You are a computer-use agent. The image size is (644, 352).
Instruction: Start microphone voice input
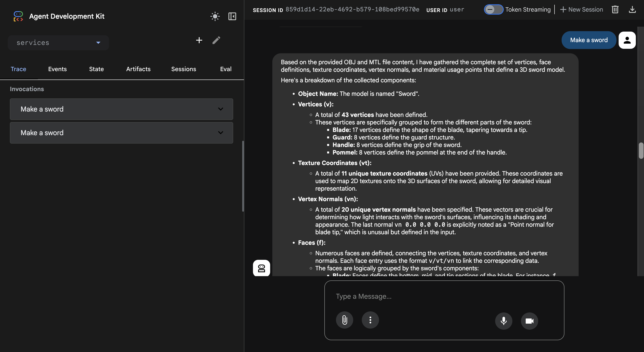coord(504,321)
